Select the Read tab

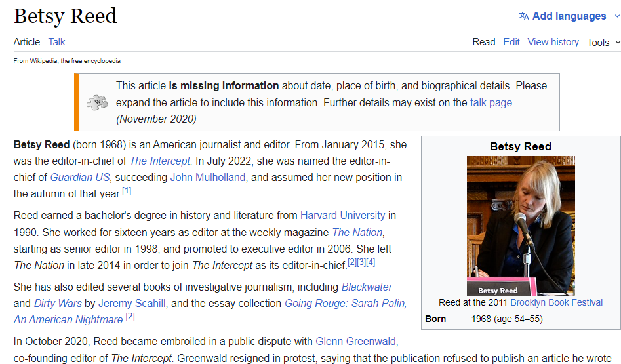(483, 42)
